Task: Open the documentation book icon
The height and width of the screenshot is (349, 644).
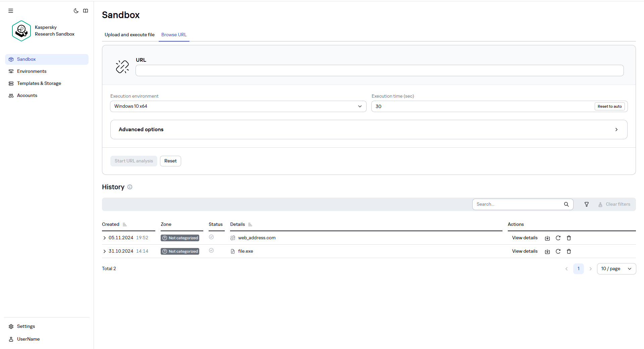Action: pyautogui.click(x=86, y=11)
